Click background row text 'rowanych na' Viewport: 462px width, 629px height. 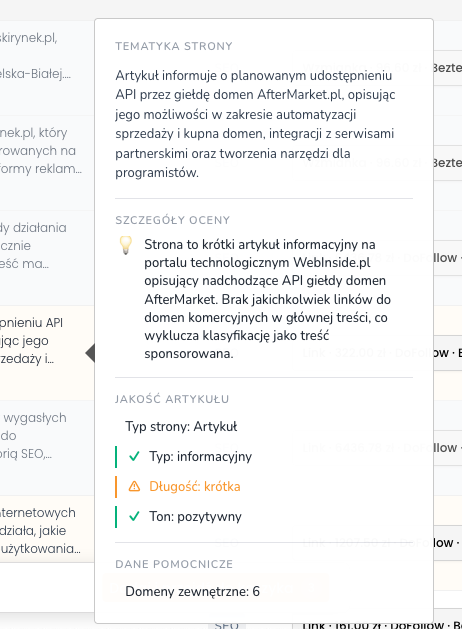pos(38,150)
